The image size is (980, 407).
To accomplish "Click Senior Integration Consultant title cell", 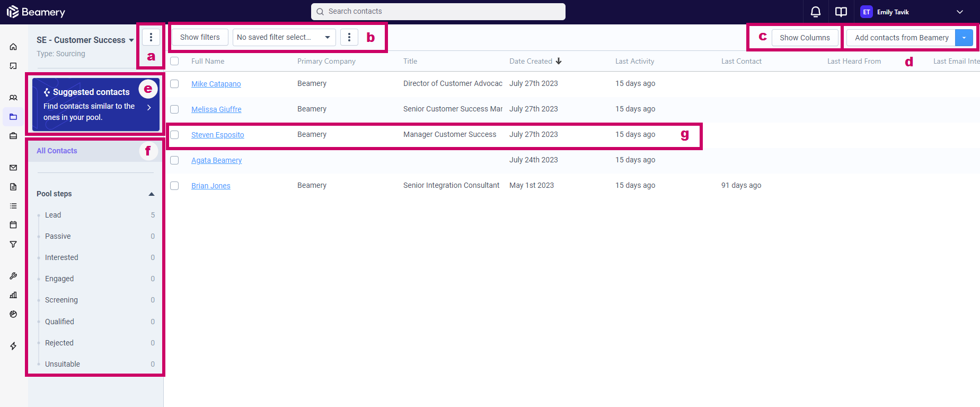I will (452, 185).
